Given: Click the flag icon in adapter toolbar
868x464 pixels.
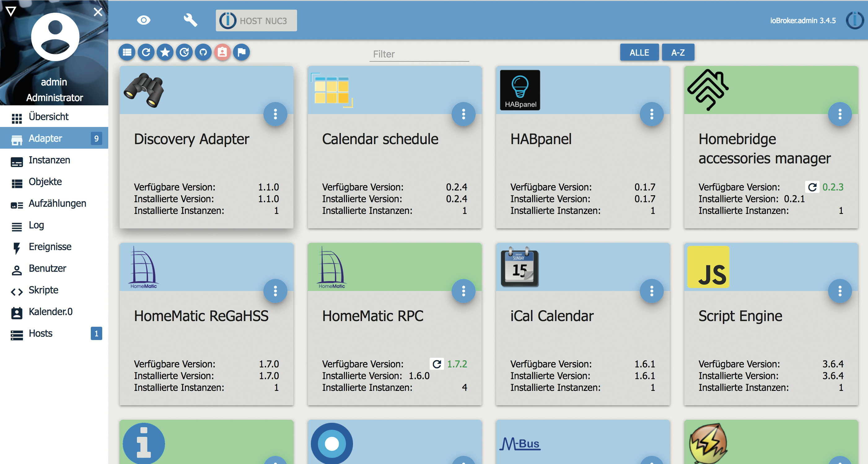Looking at the screenshot, I should (x=242, y=52).
